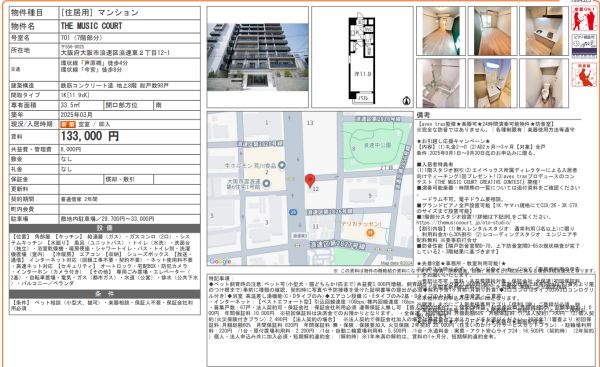Image resolution: width=600 pixels, height=367 pixels.
Task: Click the contract period 普通借家 2年間
Action: 79,199
